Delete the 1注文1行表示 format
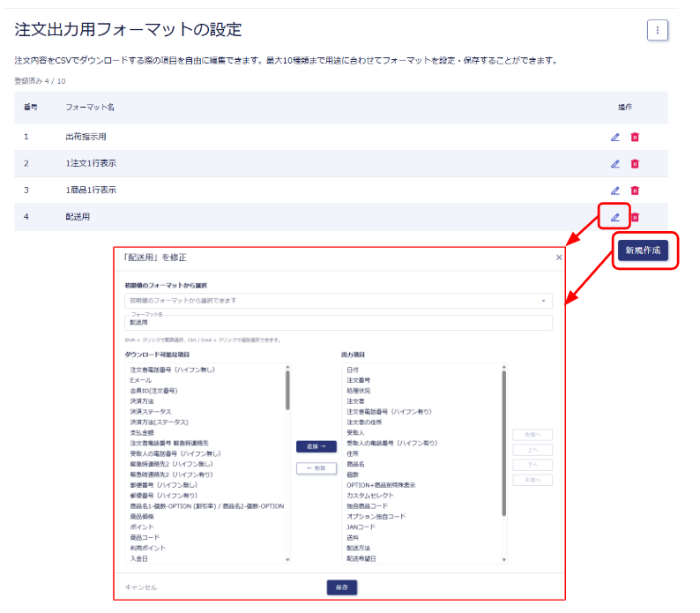The image size is (700, 613). [x=635, y=164]
